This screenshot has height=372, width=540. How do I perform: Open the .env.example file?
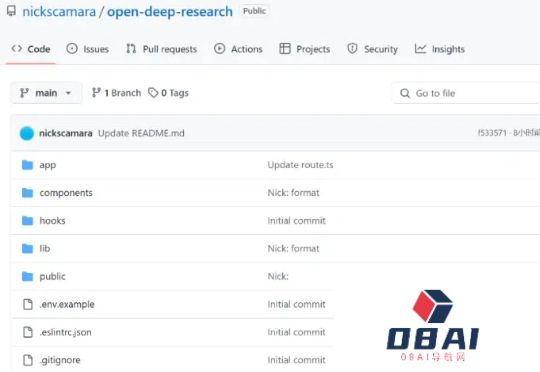[67, 304]
